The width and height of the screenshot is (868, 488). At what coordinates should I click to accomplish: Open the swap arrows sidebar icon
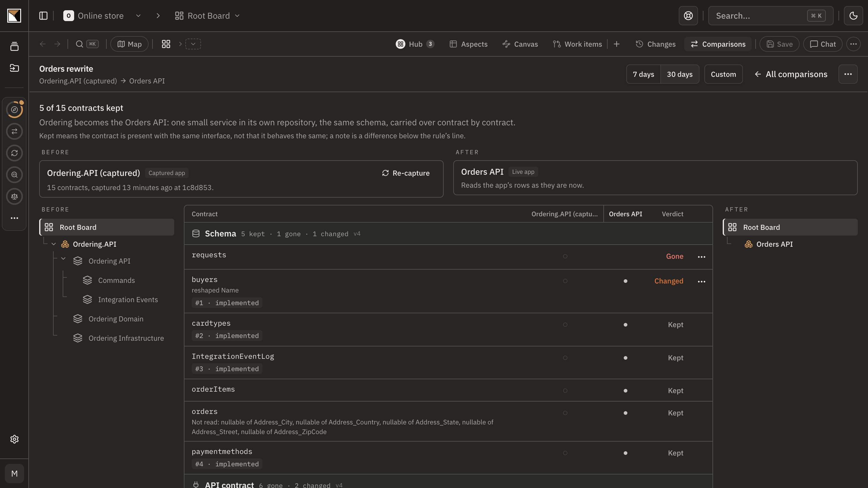tap(14, 131)
